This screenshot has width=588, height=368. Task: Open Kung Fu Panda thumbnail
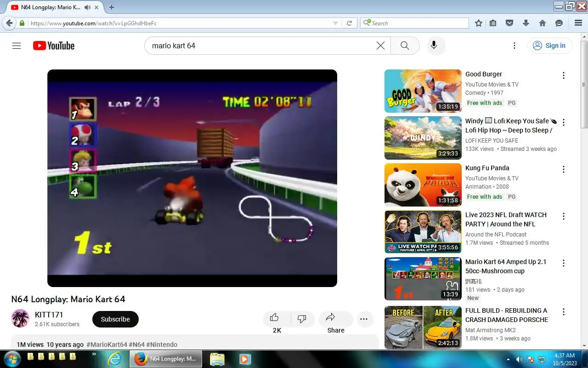point(423,185)
